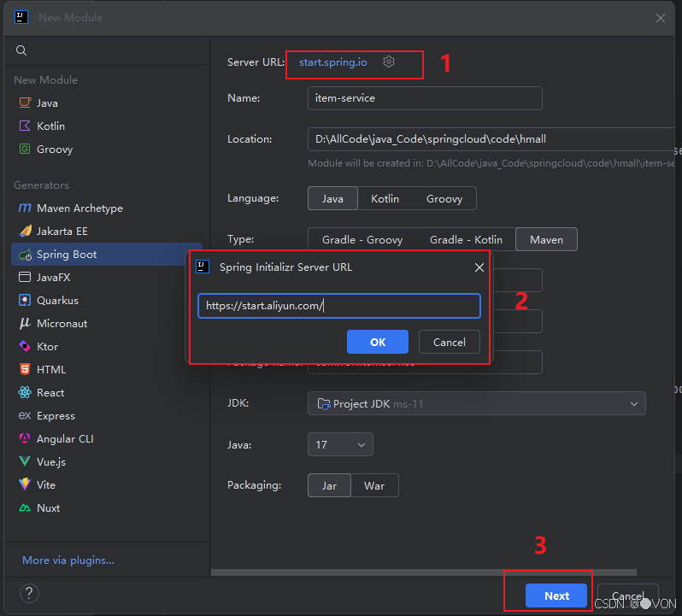The height and width of the screenshot is (616, 682).
Task: Close the Spring Initializr Server URL dialog
Action: tap(479, 267)
